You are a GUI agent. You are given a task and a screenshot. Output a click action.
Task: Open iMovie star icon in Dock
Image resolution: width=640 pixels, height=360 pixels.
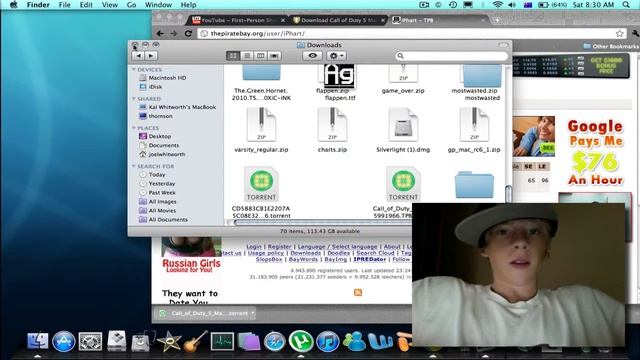169,341
